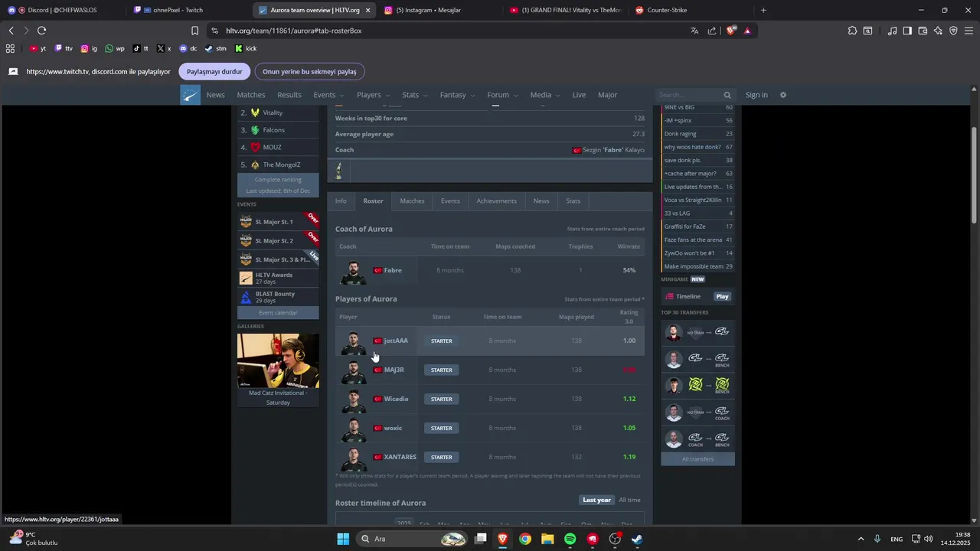This screenshot has width=980, height=551.
Task: Click the HLTV logo home icon
Action: (190, 95)
